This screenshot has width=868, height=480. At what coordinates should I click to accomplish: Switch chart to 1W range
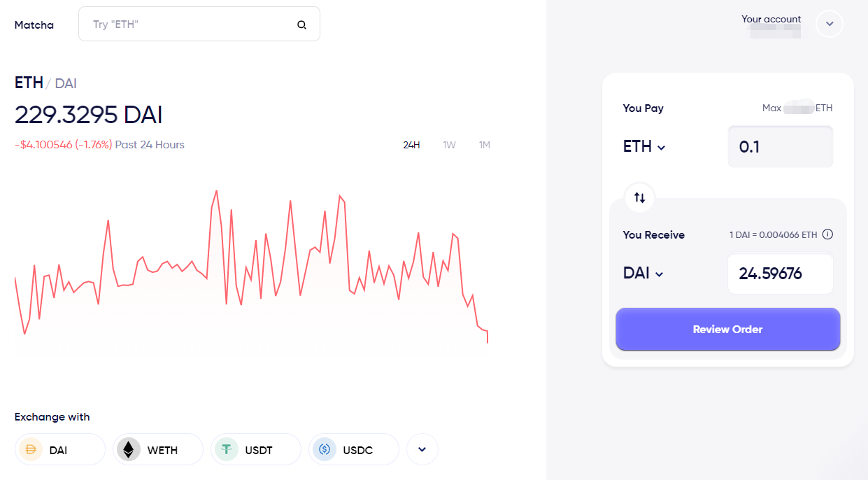[449, 145]
